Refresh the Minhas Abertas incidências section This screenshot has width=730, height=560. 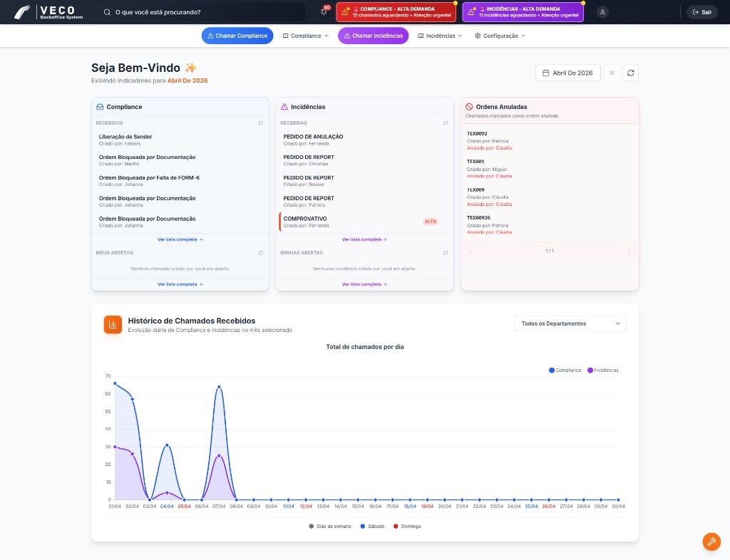point(446,253)
